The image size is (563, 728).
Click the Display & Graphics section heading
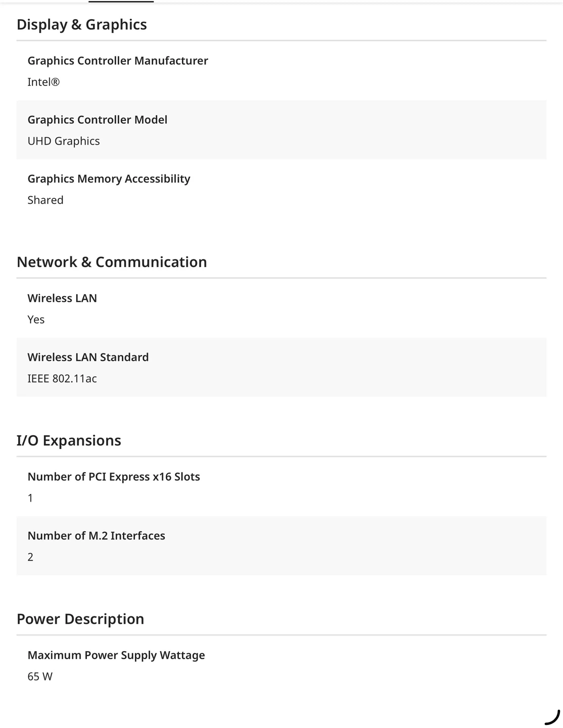[81, 24]
